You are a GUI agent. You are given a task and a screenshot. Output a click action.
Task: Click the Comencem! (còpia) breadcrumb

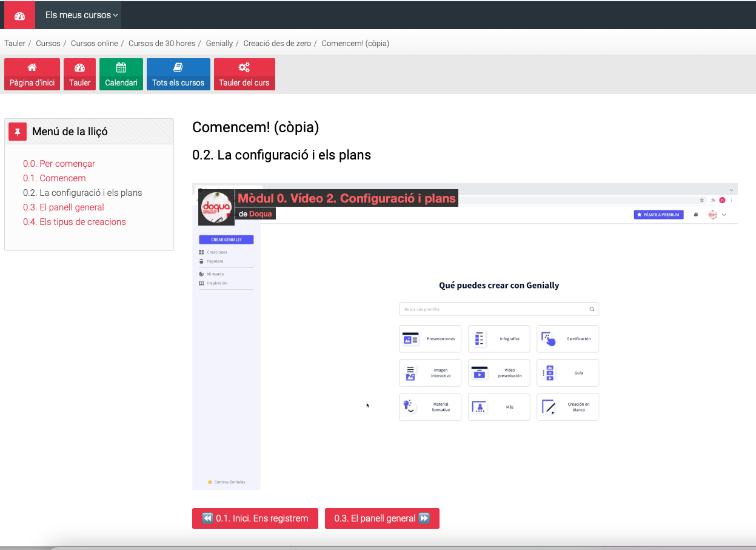click(x=355, y=44)
